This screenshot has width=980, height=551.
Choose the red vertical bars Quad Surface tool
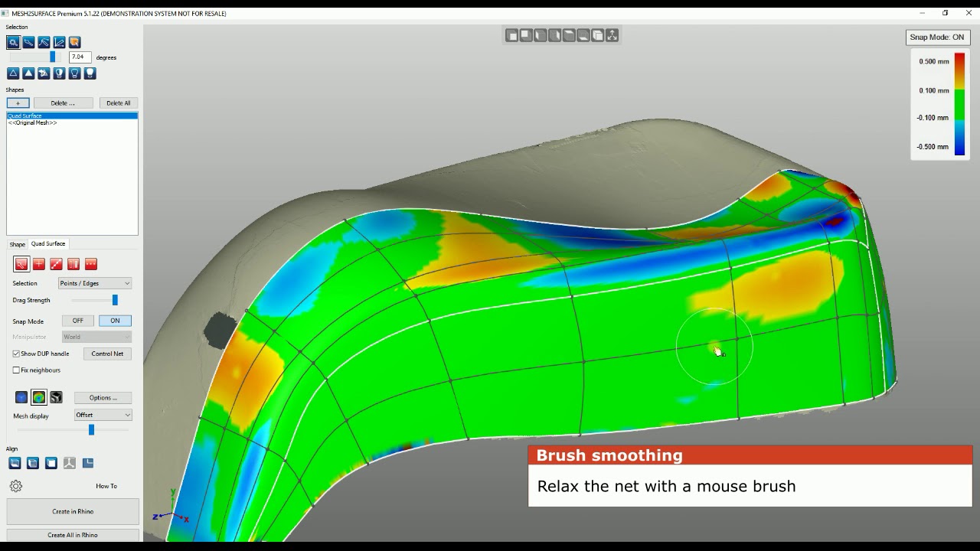click(73, 264)
